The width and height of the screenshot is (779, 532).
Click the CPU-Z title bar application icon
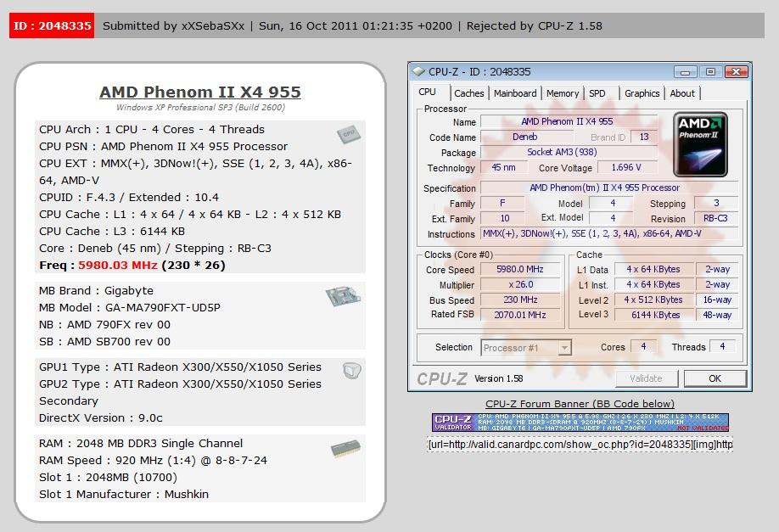pos(419,71)
